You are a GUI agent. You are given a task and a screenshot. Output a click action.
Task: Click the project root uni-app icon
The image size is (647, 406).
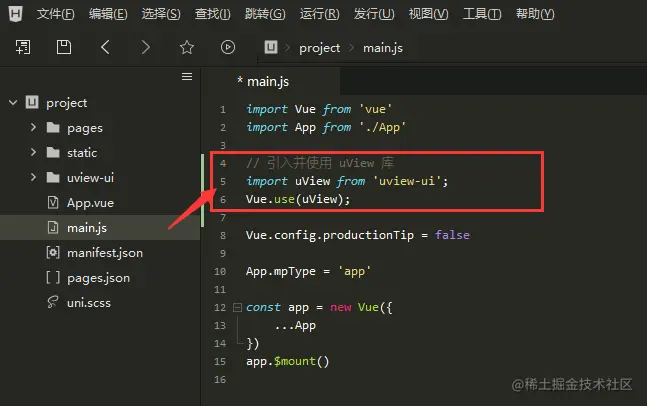(x=32, y=102)
